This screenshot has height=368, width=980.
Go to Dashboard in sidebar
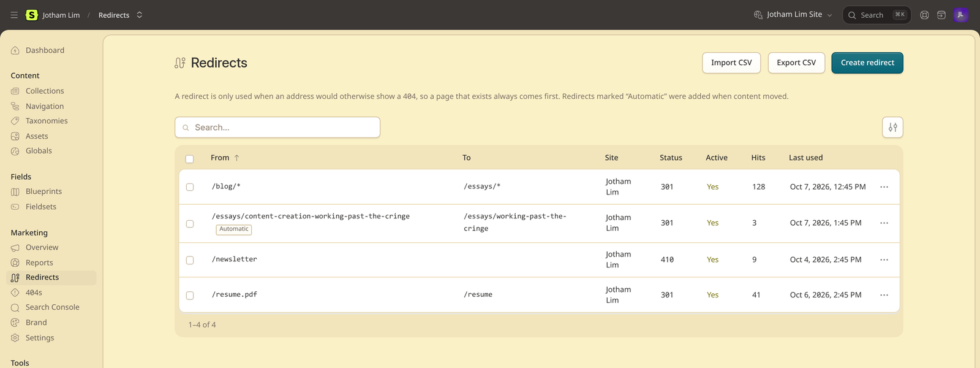[x=45, y=50]
